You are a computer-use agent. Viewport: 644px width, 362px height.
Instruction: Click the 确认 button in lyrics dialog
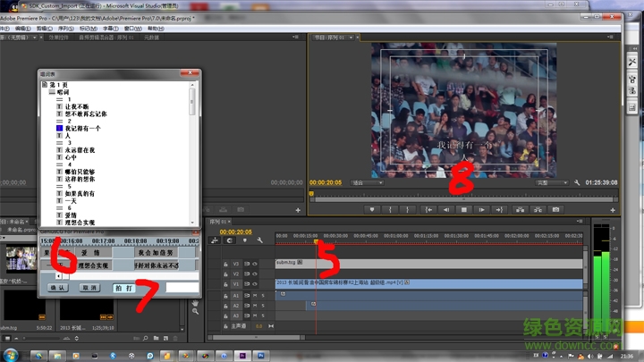point(57,288)
